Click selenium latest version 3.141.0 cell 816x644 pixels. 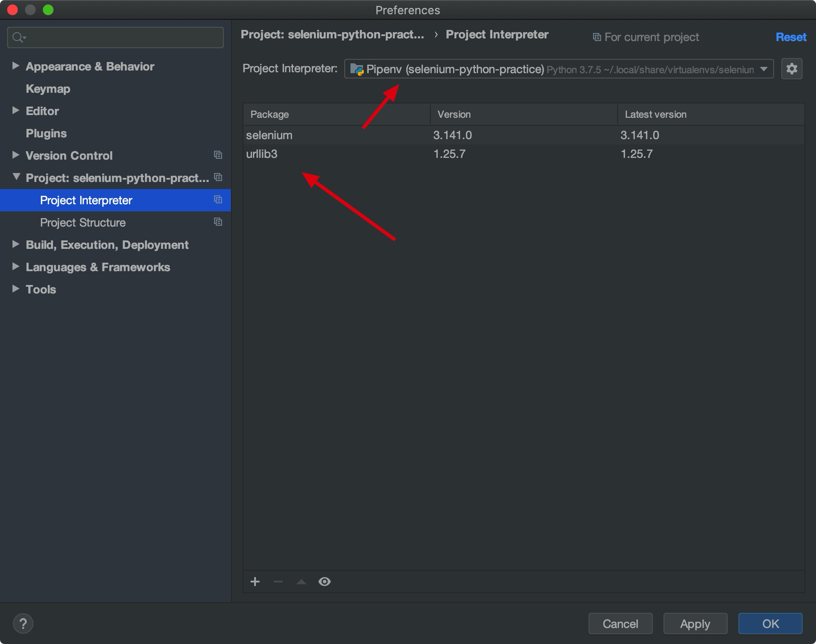click(x=639, y=135)
